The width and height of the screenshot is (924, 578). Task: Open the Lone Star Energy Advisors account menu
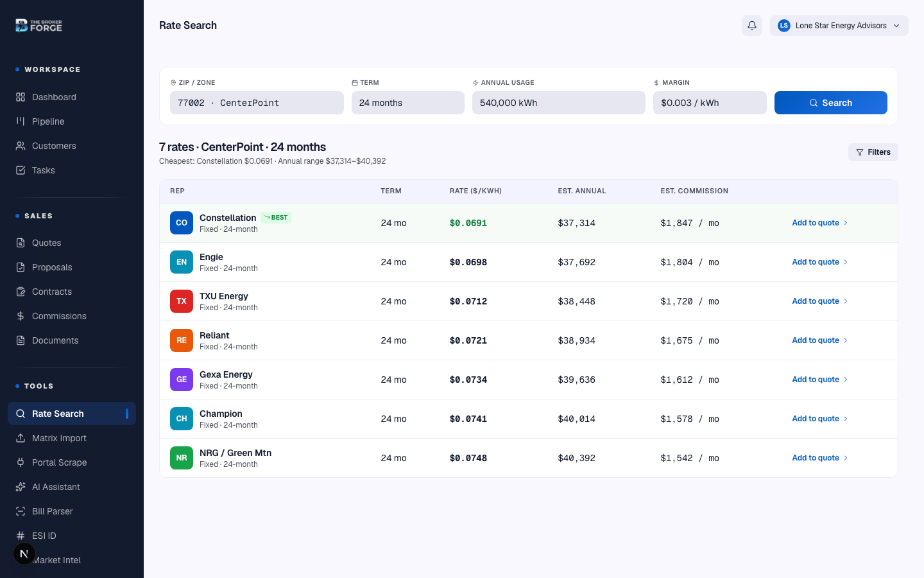click(839, 26)
